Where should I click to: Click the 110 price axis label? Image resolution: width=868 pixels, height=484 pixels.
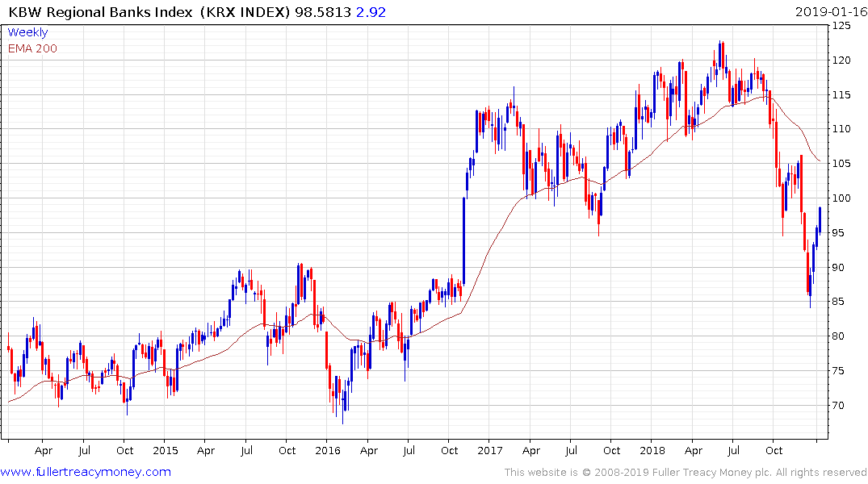point(841,129)
